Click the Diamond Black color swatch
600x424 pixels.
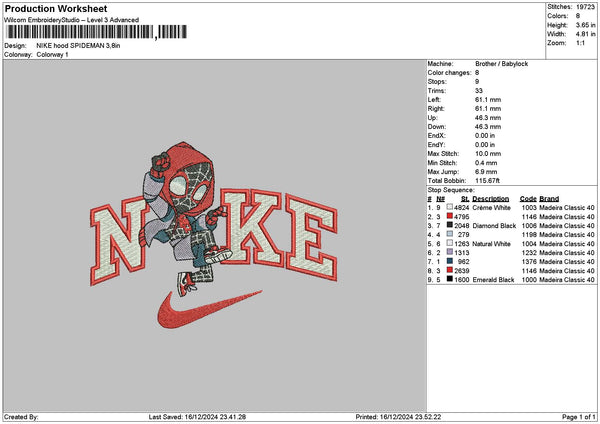click(450, 225)
